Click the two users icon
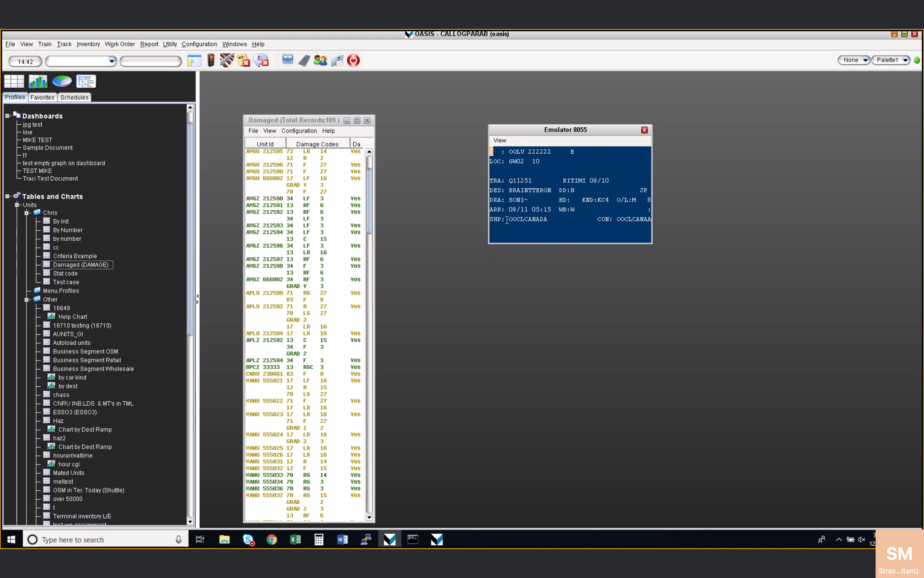This screenshot has height=578, width=924. (x=320, y=60)
